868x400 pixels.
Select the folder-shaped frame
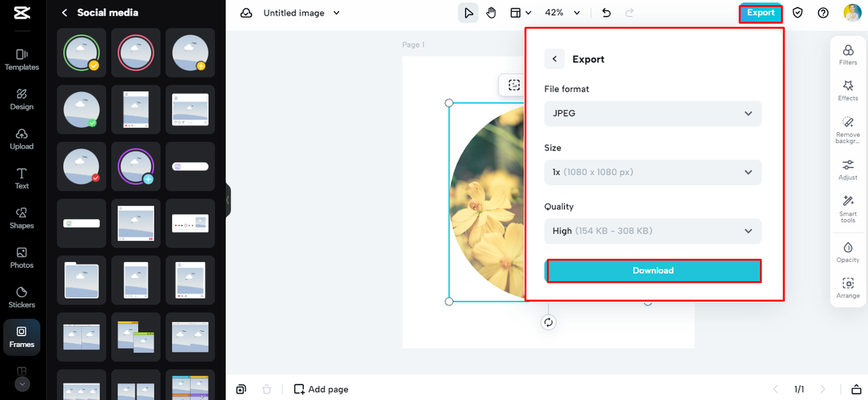(81, 281)
